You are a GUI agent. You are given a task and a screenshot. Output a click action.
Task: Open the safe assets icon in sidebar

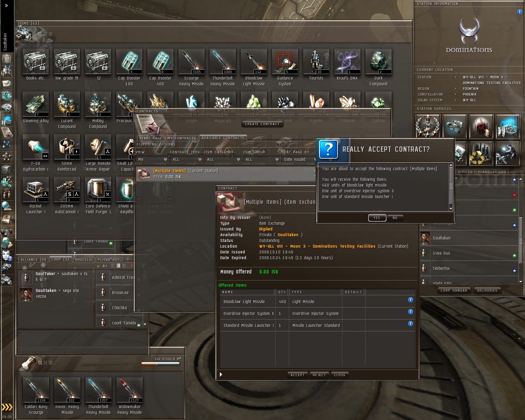(x=7, y=169)
